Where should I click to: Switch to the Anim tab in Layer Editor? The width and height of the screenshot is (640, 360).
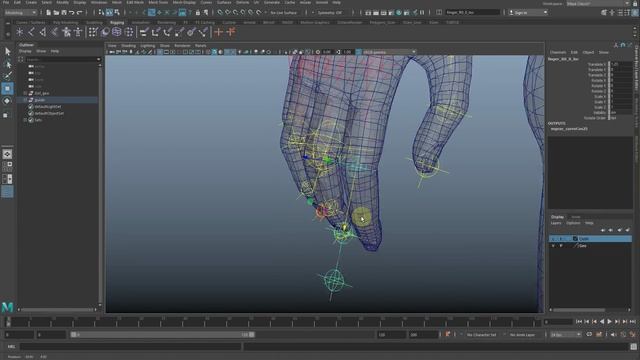576,217
